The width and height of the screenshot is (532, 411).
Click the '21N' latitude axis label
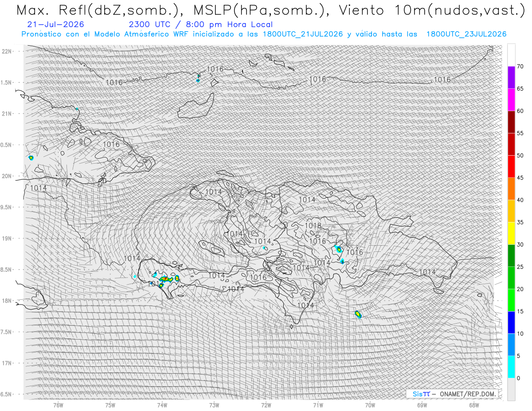click(7, 114)
